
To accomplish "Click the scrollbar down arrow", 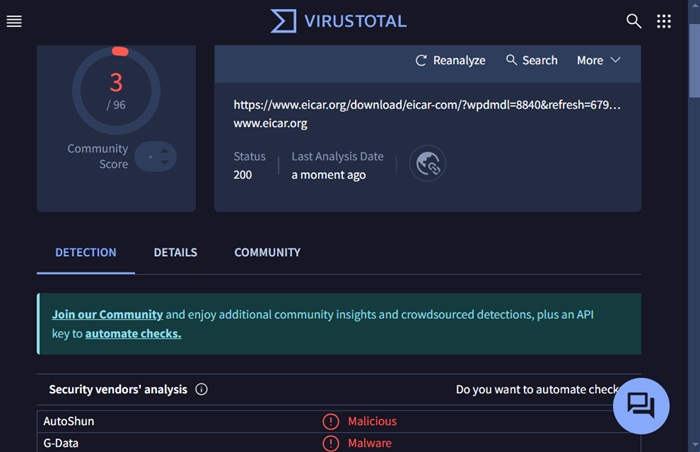I will [x=694, y=445].
